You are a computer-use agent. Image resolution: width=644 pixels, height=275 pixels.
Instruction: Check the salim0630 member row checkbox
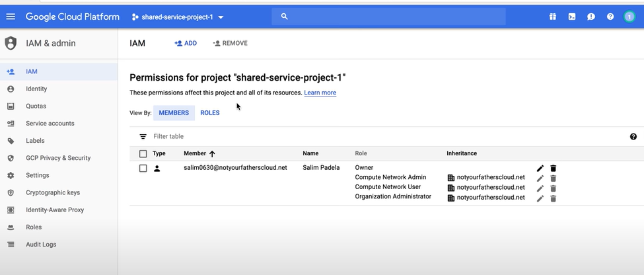[143, 168]
